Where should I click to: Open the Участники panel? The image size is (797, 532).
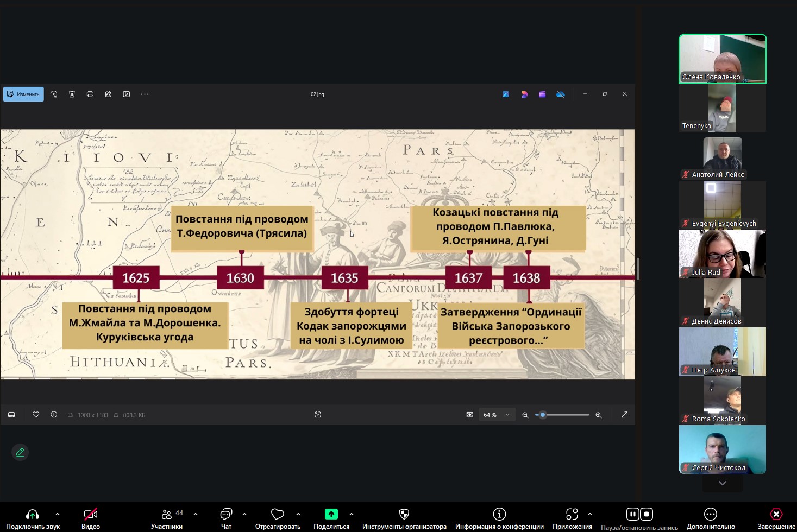167,517
